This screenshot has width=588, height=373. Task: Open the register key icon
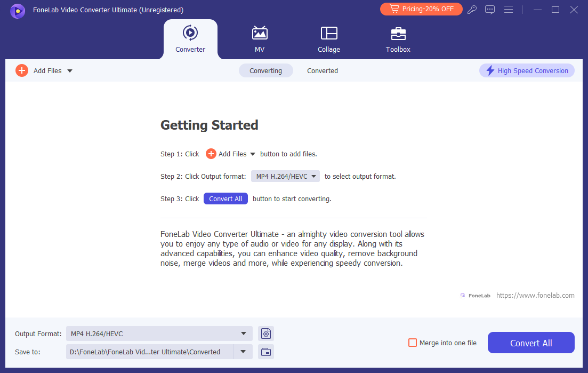(x=472, y=10)
